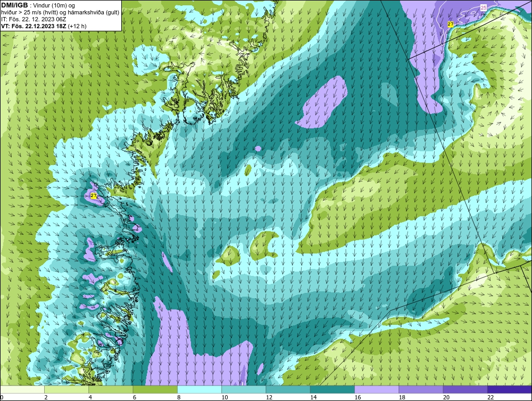Select the 8–10 m/s light cyan legend swatch
The height and width of the screenshot is (401, 532).
click(x=199, y=389)
